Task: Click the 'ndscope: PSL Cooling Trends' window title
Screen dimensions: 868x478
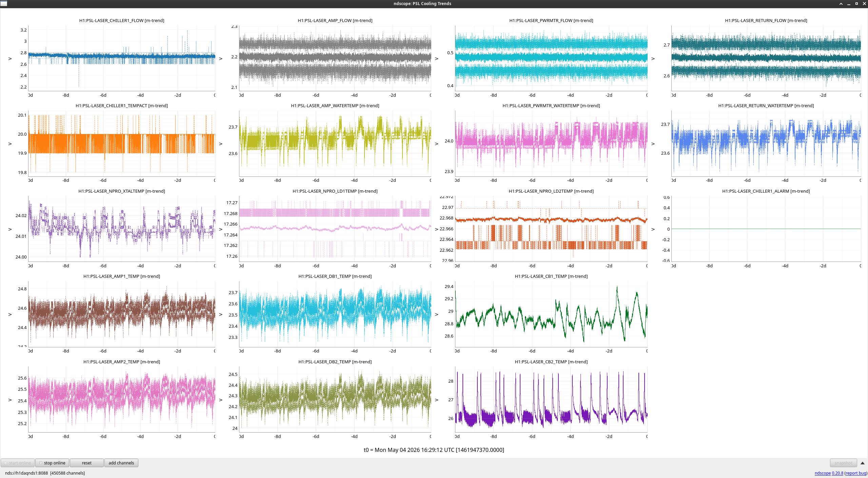Action: tap(422, 4)
